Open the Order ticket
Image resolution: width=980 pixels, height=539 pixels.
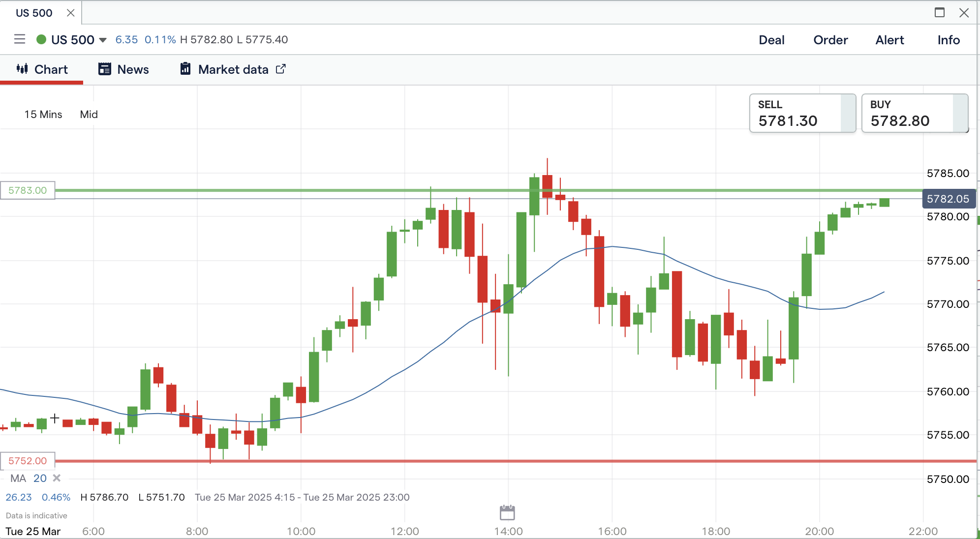830,40
